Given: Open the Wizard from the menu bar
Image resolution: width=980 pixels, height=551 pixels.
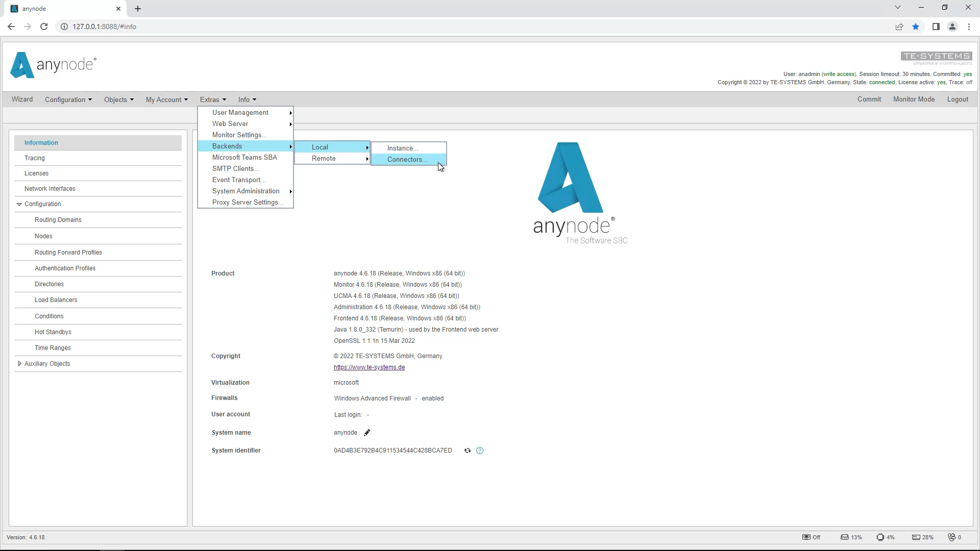Looking at the screenshot, I should point(22,99).
